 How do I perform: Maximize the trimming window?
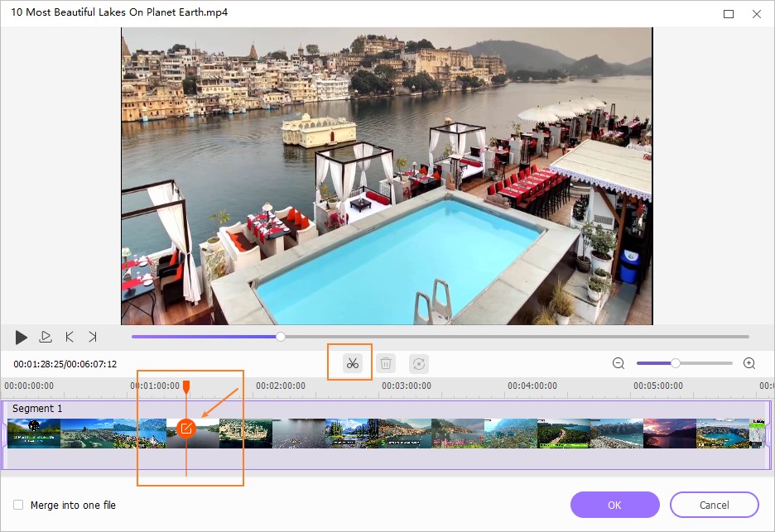(729, 14)
